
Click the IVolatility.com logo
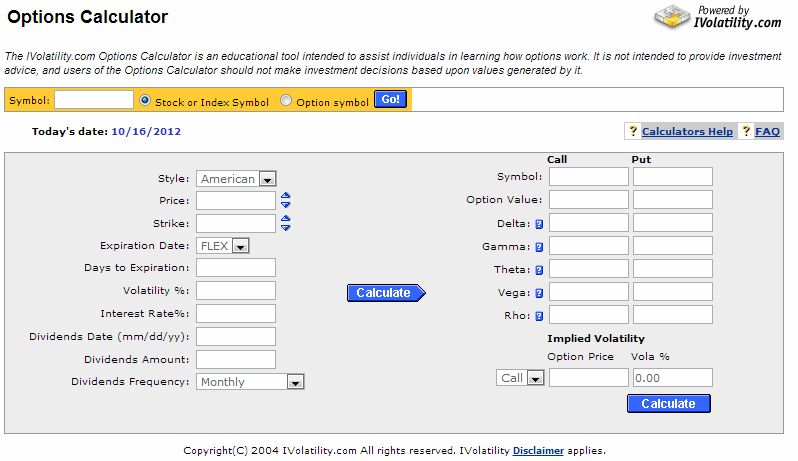(x=718, y=17)
